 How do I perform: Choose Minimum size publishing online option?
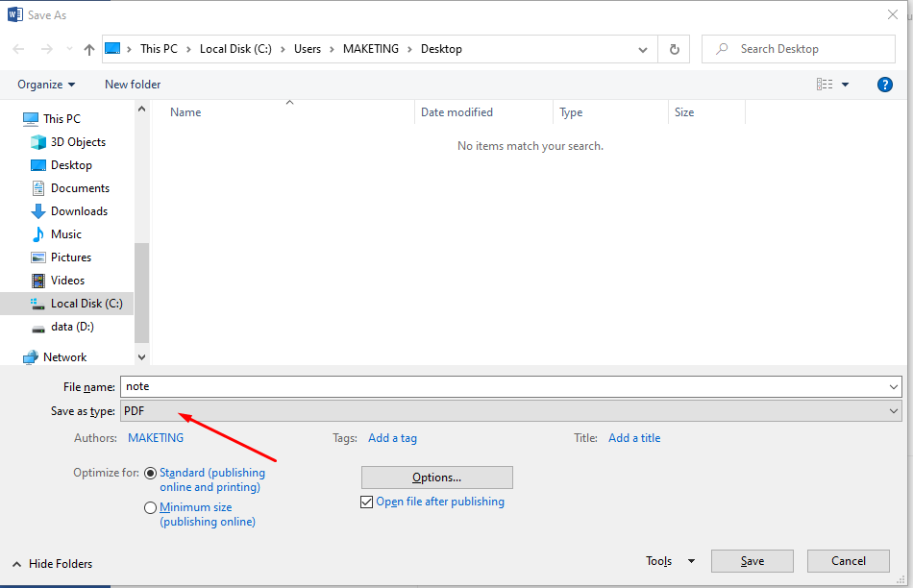(150, 507)
